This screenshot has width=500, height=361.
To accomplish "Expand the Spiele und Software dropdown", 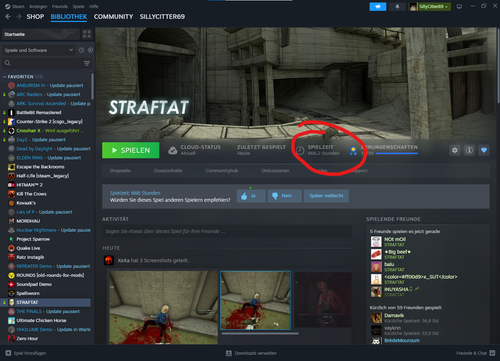I will [x=39, y=50].
